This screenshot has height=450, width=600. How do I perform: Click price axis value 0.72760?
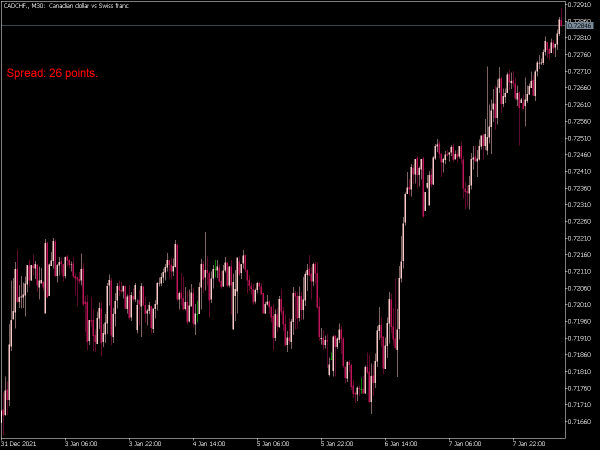579,55
